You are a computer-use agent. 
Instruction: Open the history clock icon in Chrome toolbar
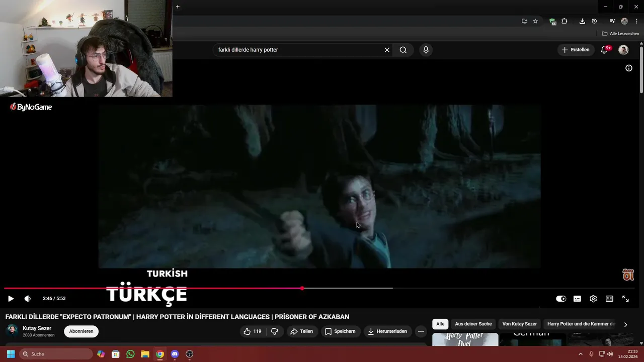[x=594, y=21]
